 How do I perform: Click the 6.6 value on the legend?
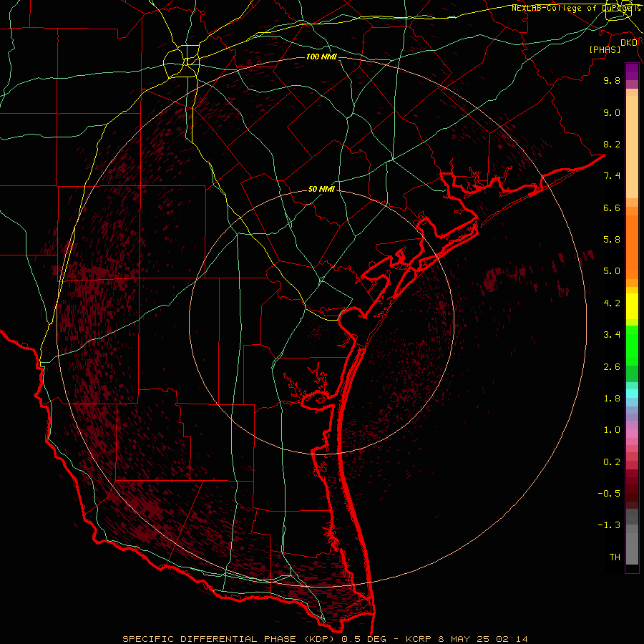click(612, 208)
